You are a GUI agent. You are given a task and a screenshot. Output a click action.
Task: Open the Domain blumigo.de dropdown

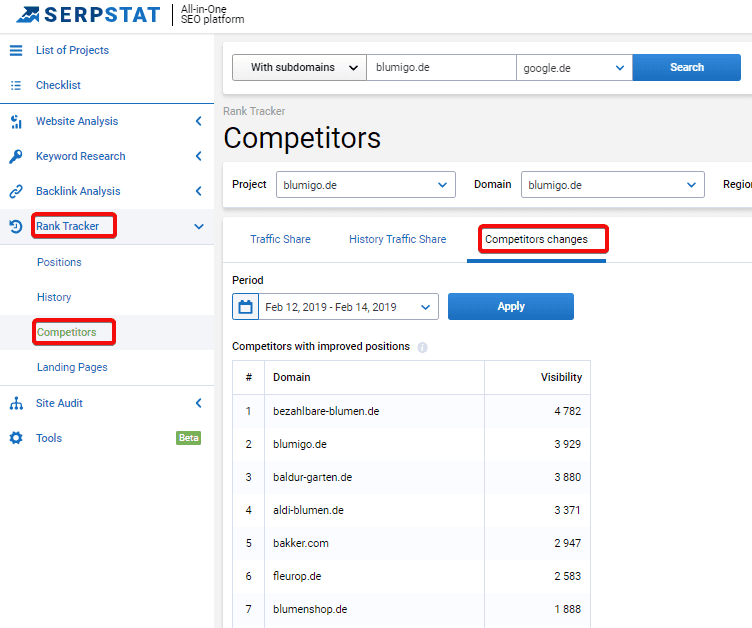(x=612, y=185)
